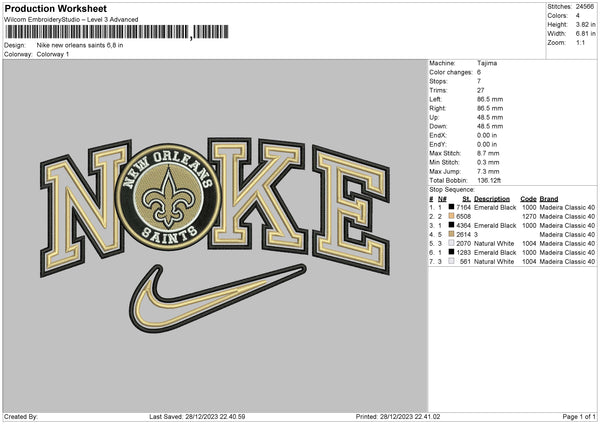Click the 'St.' column header
The image size is (600, 424).
466,199
